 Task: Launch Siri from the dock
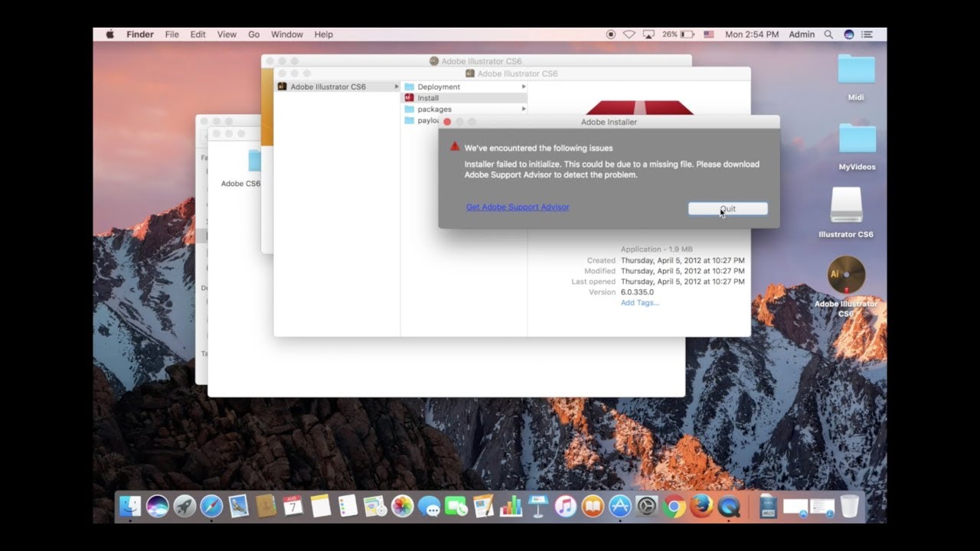[158, 506]
